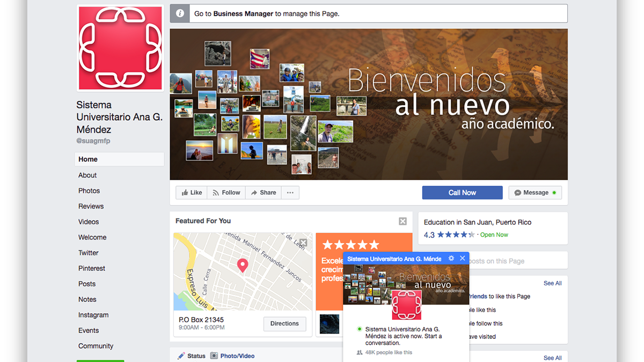Open Instagram tab in sidebar
The height and width of the screenshot is (362, 644).
[93, 315]
